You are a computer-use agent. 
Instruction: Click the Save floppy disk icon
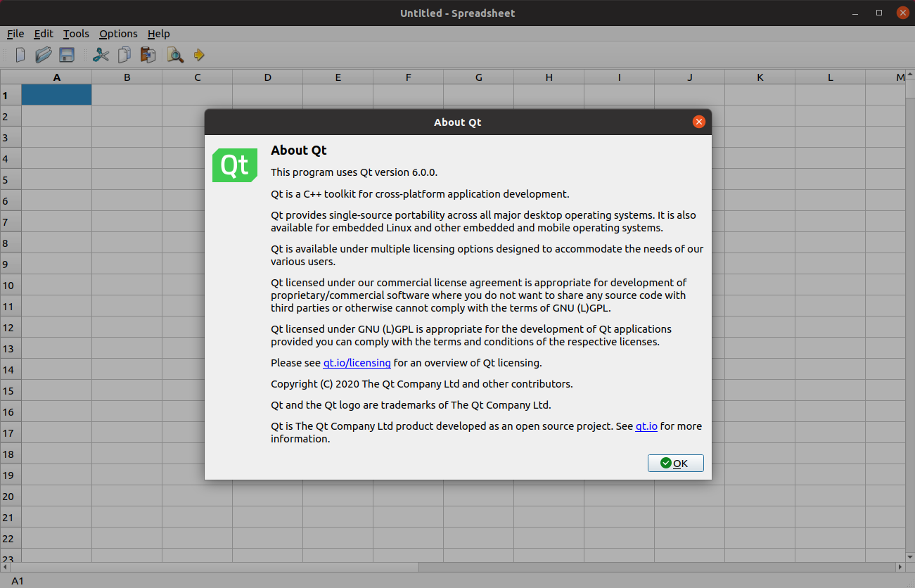click(x=67, y=55)
